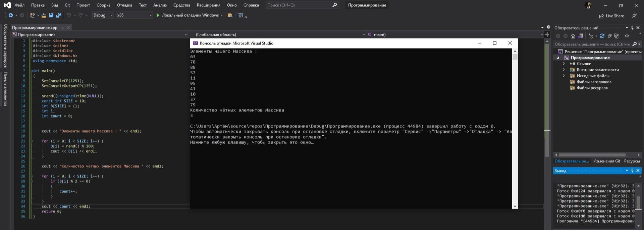Click the editor split window icon

[x=547, y=34]
